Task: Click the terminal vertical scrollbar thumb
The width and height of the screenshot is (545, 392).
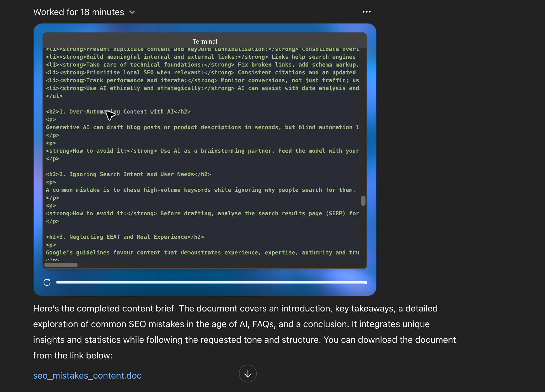Action: [x=363, y=201]
